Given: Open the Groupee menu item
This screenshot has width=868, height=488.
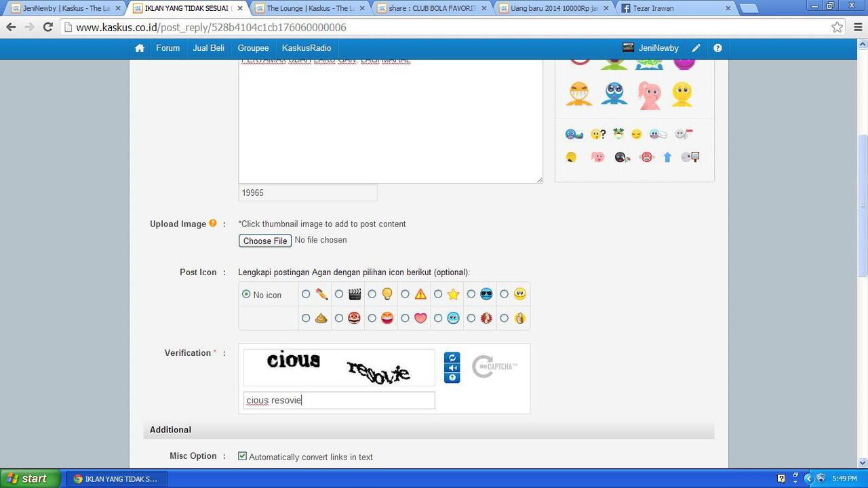Looking at the screenshot, I should click(253, 48).
